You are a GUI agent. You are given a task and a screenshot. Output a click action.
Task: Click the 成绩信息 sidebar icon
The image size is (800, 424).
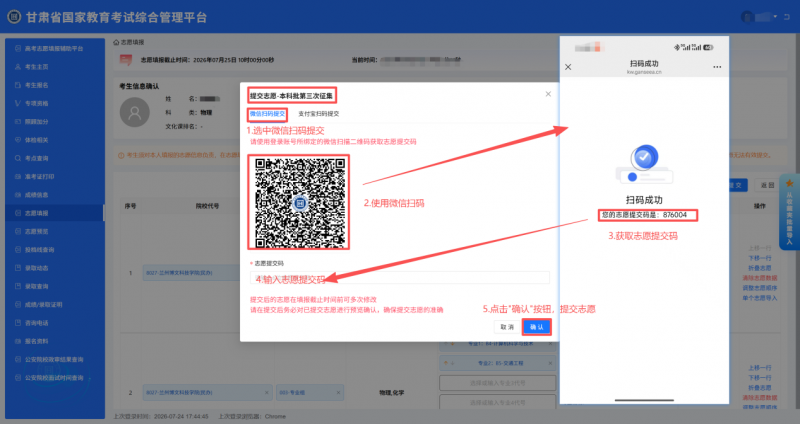click(18, 195)
